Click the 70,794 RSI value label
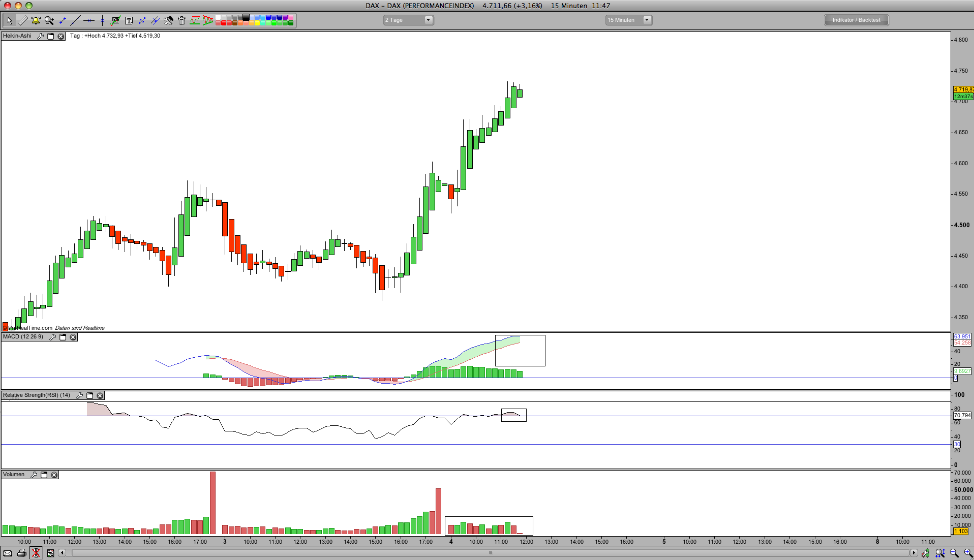 click(962, 416)
